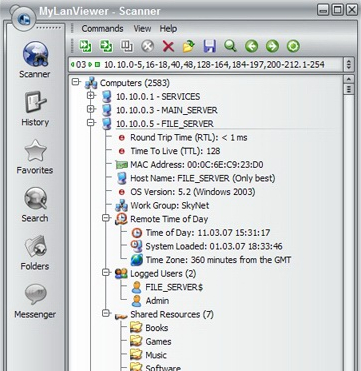Select the Music shared folder
Screen dimensions: 361x371
[156, 355]
